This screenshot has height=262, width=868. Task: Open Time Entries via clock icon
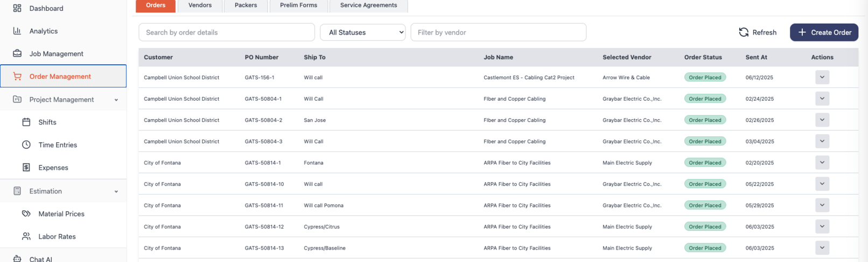coord(26,145)
